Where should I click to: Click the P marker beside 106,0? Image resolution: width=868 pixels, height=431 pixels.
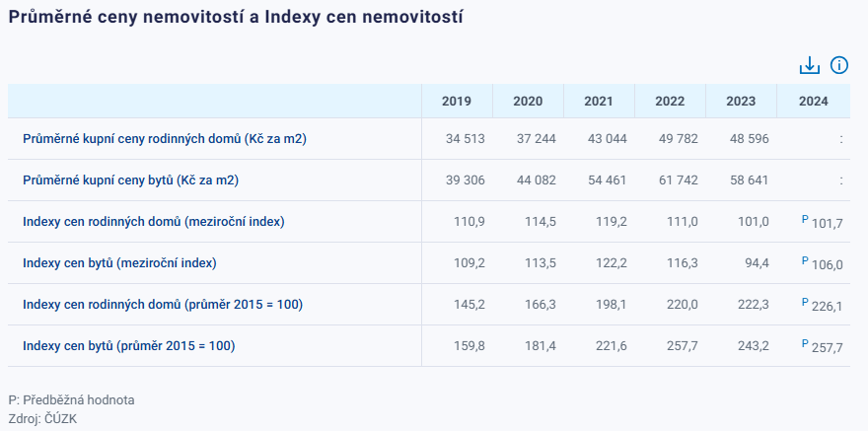806,260
